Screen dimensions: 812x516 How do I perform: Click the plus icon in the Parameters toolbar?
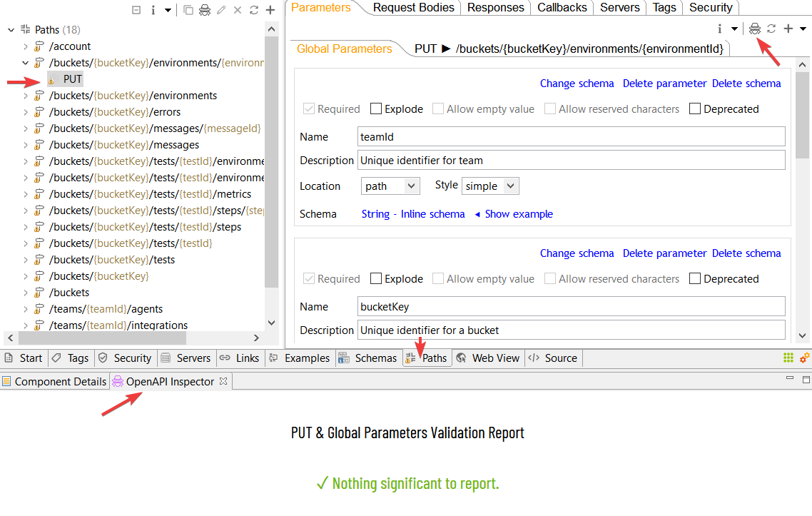point(788,29)
